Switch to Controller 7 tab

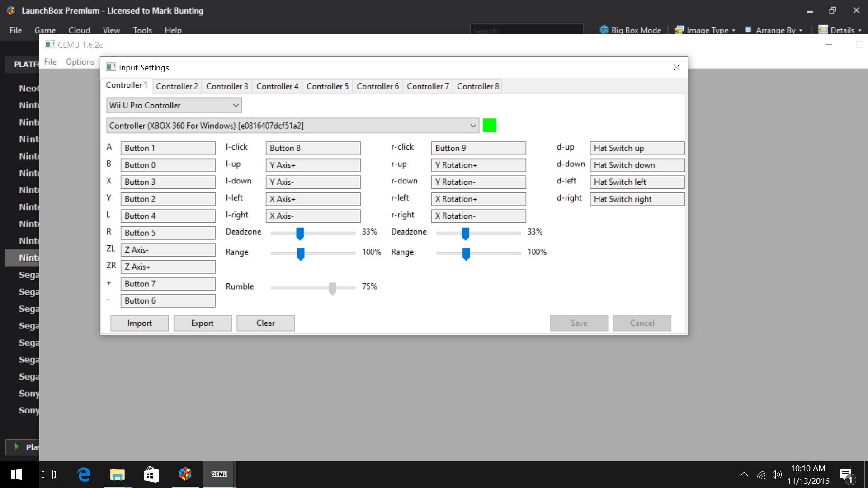(x=428, y=86)
